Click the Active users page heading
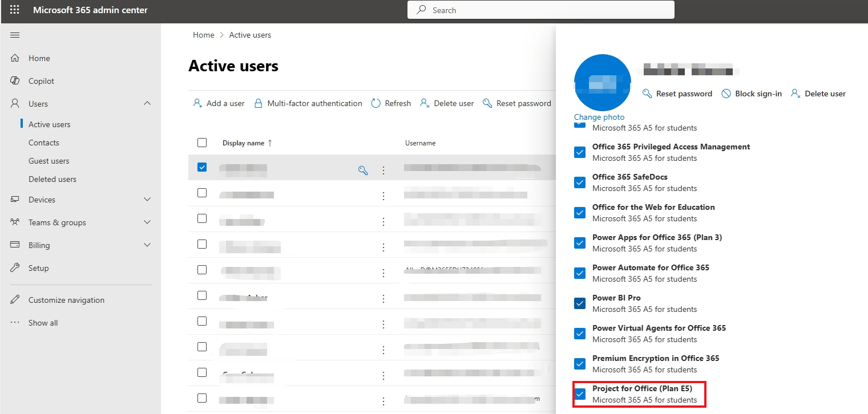868x414 pixels. pyautogui.click(x=233, y=66)
